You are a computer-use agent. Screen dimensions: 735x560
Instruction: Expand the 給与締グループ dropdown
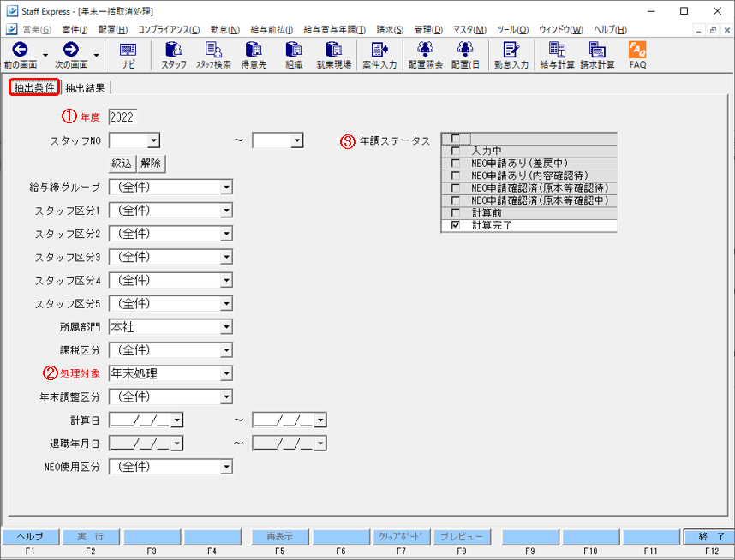226,187
